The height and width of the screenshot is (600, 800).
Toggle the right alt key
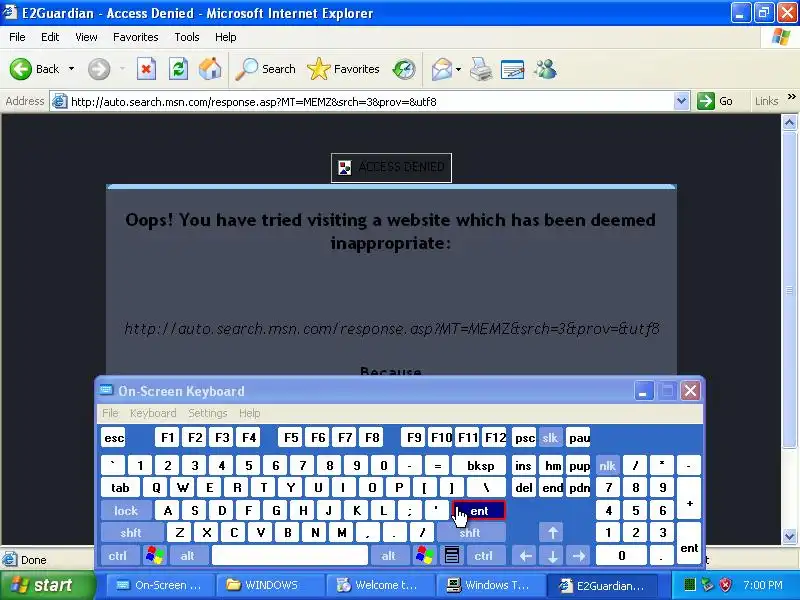tap(389, 556)
